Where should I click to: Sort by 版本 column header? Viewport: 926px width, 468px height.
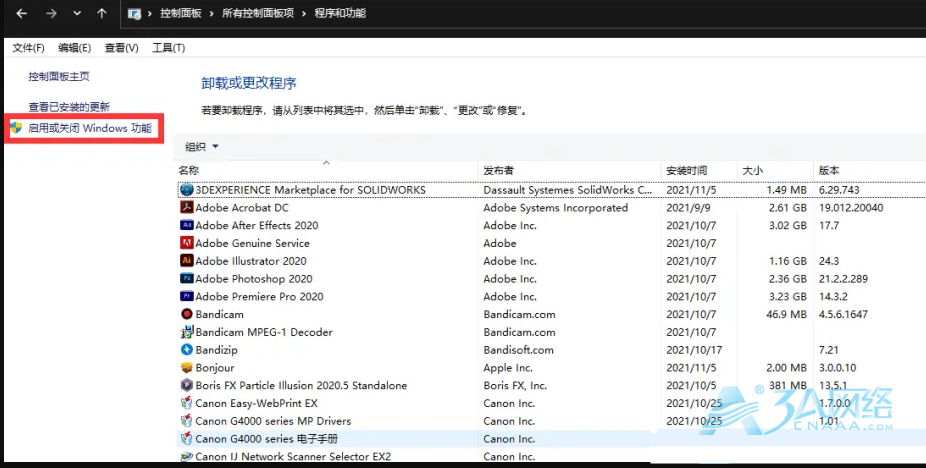pos(829,170)
